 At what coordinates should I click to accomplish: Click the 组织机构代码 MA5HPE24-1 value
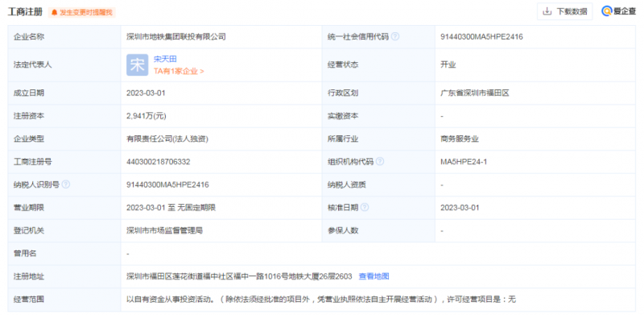(464, 162)
